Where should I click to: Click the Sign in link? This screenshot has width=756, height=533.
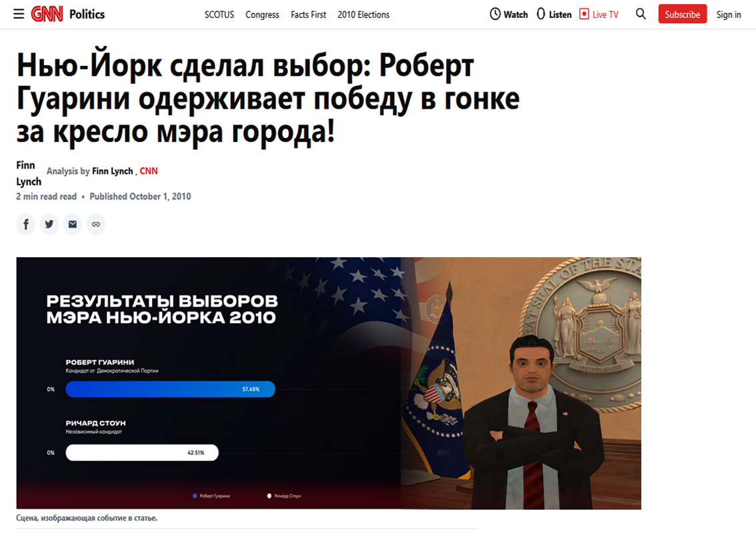pos(729,15)
